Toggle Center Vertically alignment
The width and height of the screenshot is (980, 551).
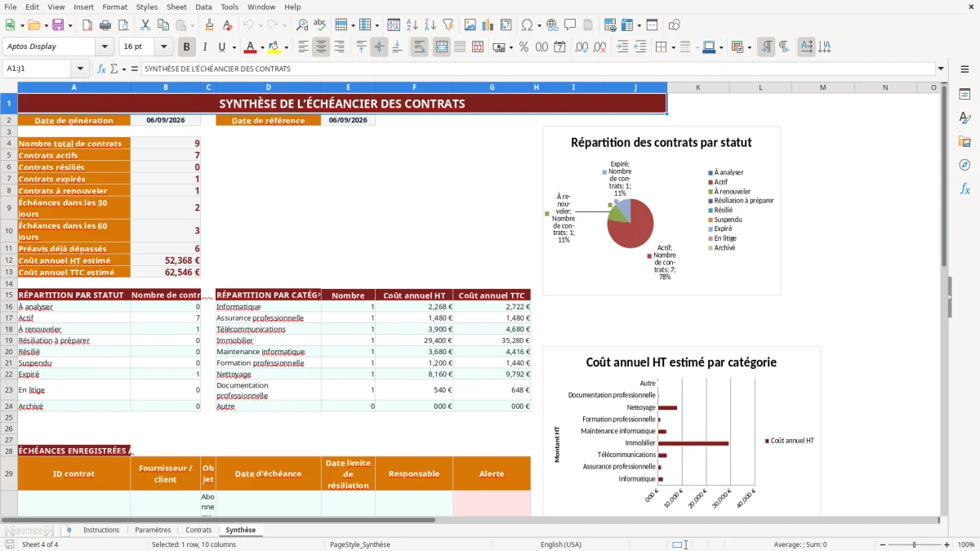pyautogui.click(x=379, y=47)
